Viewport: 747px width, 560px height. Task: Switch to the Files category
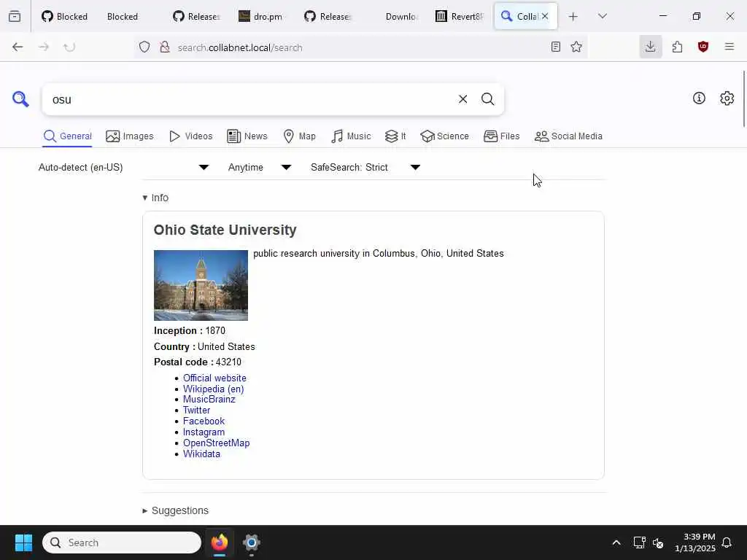point(502,136)
